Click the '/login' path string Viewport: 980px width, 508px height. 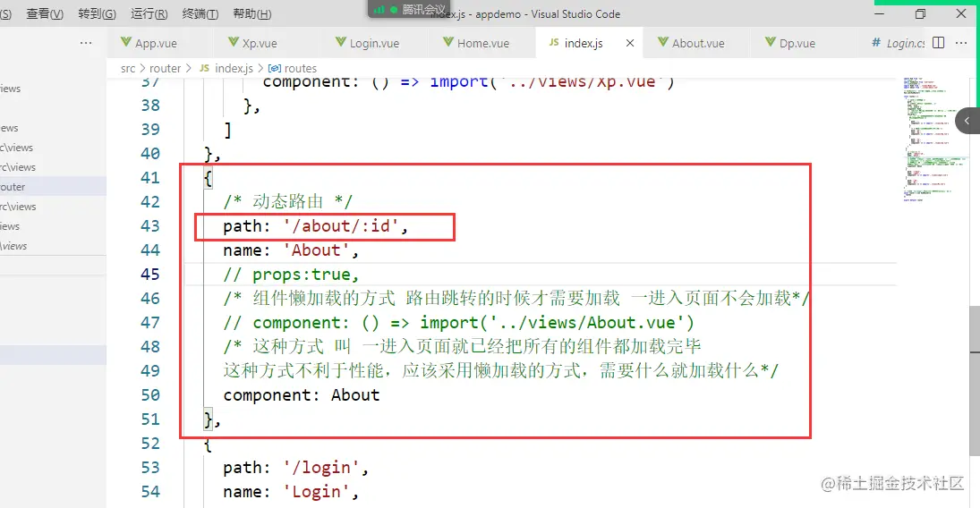tap(321, 468)
